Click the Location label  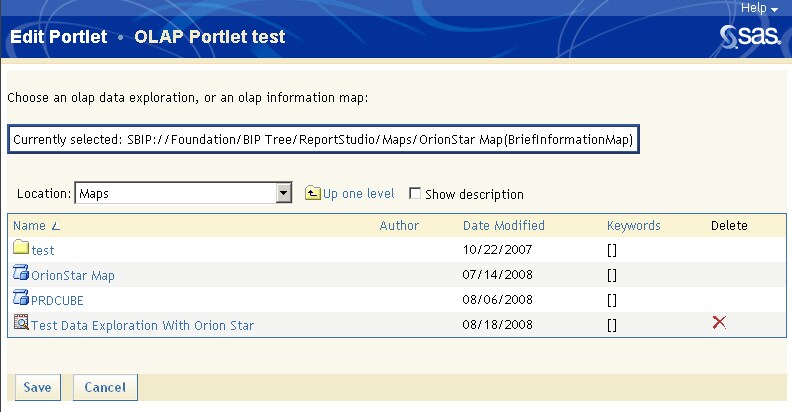pos(44,193)
